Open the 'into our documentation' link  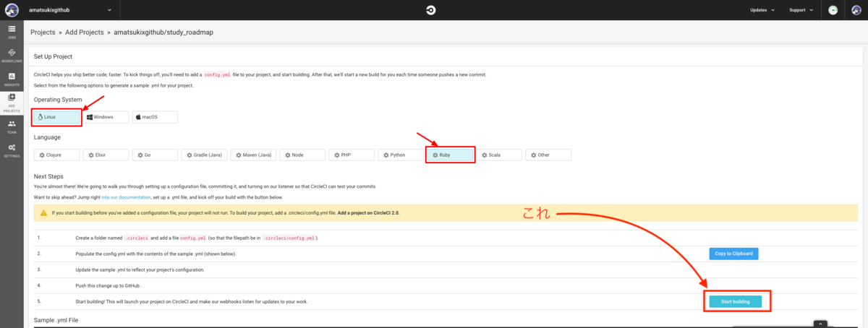pyautogui.click(x=125, y=197)
